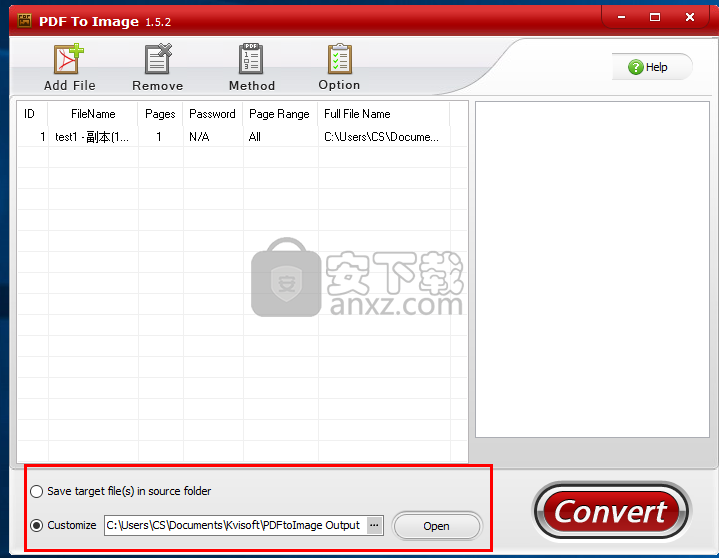Click the Page Range column header

(280, 114)
